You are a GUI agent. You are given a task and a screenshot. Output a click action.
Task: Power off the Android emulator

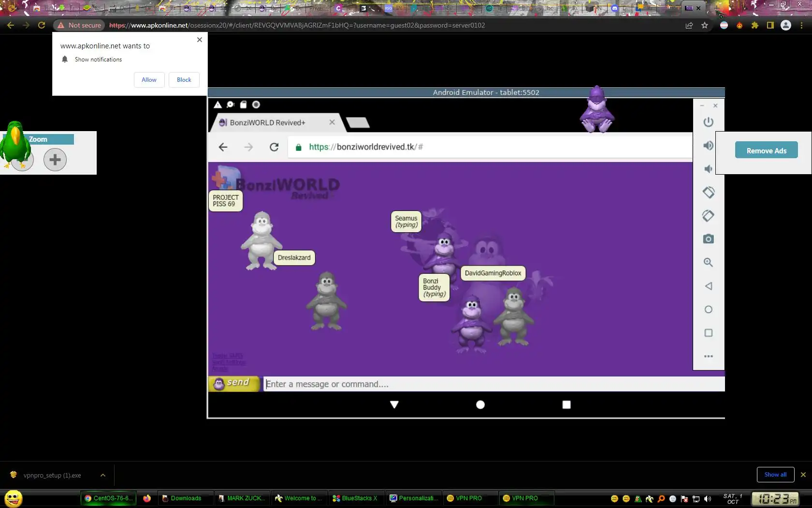click(708, 122)
